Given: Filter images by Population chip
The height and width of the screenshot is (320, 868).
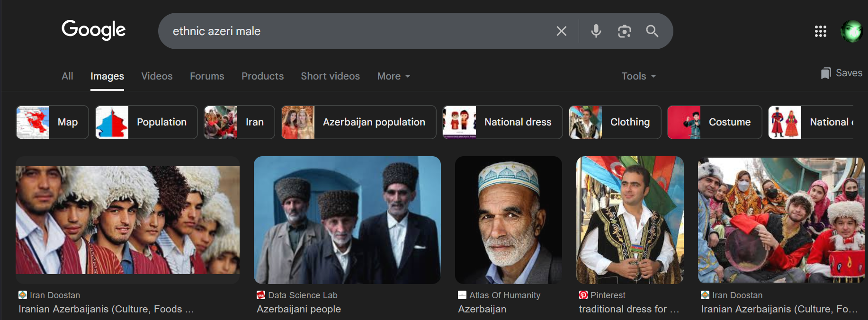Looking at the screenshot, I should click(x=146, y=122).
